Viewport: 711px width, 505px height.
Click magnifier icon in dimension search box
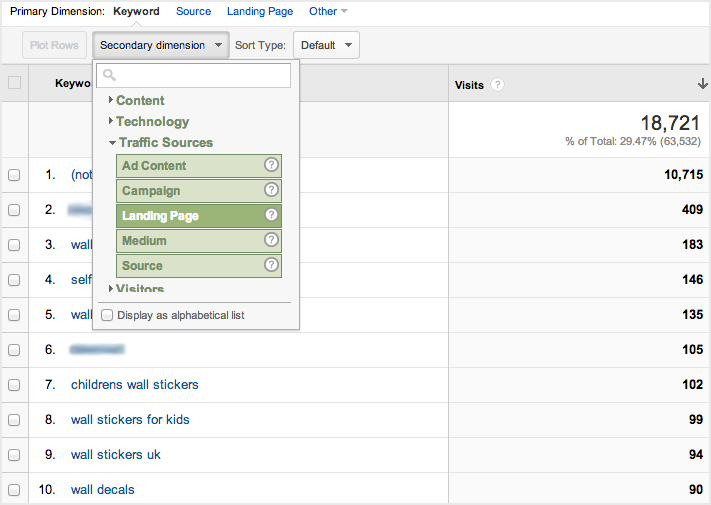click(x=109, y=75)
